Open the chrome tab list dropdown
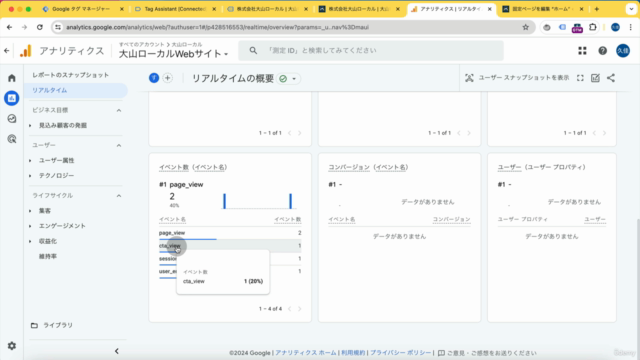Viewport: 640px width, 360px height. pos(631,9)
